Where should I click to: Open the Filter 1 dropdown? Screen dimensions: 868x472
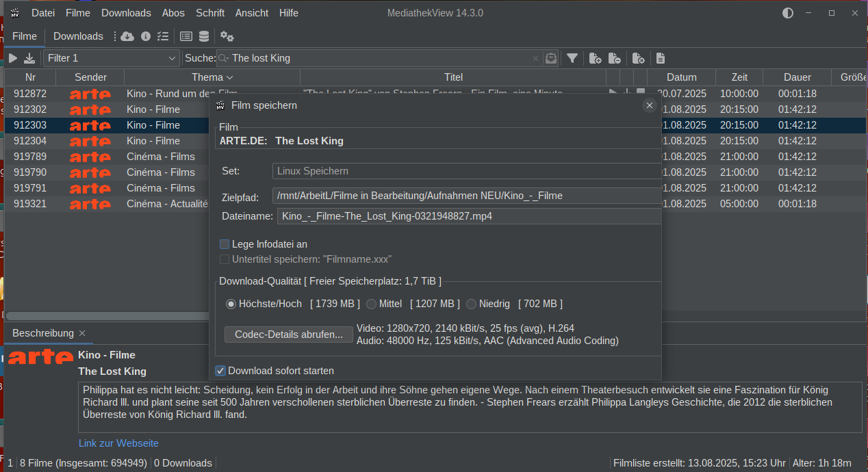(112, 58)
